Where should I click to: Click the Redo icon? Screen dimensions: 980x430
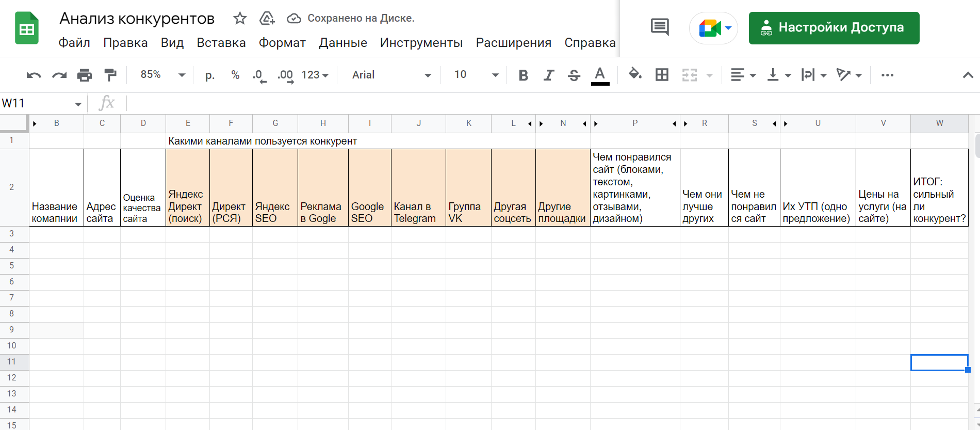point(59,75)
